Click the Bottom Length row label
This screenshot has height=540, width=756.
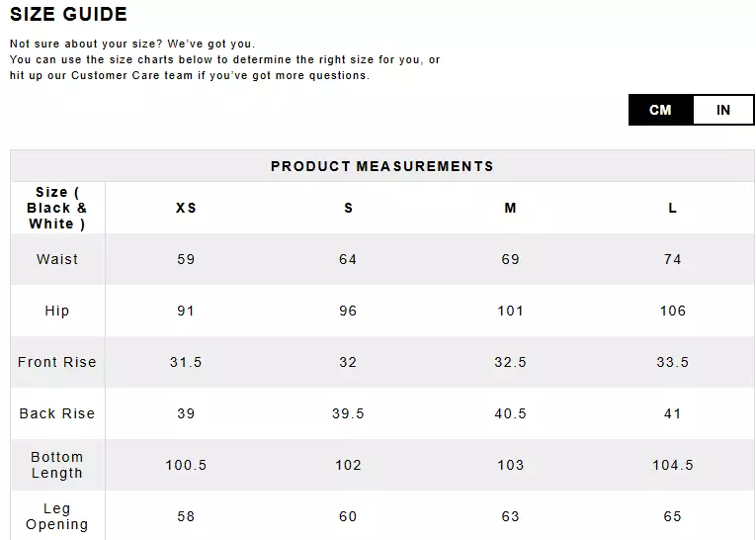coord(57,465)
